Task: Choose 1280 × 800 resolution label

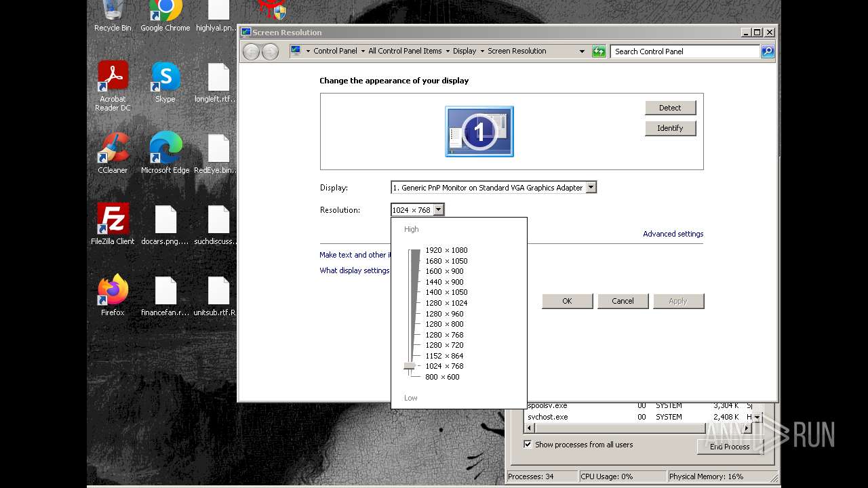Action: click(444, 324)
